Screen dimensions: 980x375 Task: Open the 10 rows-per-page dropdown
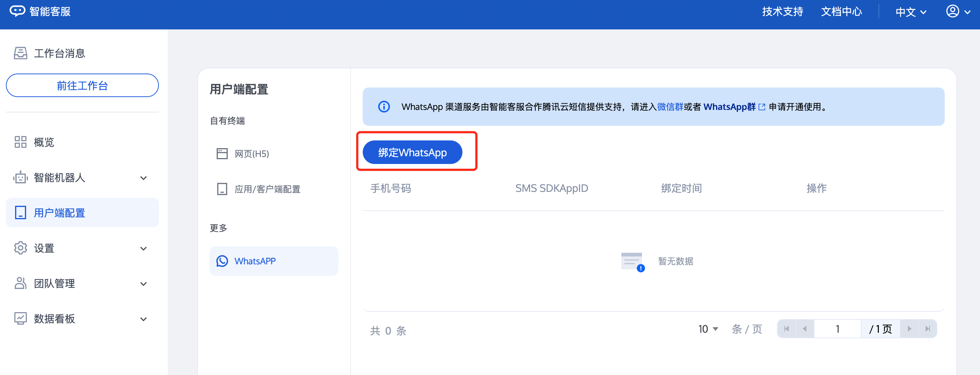click(x=708, y=329)
